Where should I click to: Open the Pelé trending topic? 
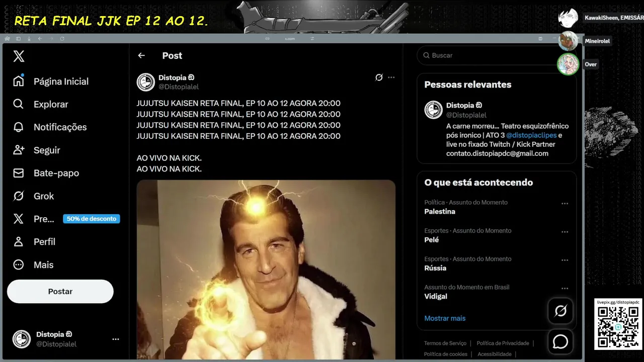[x=432, y=240]
